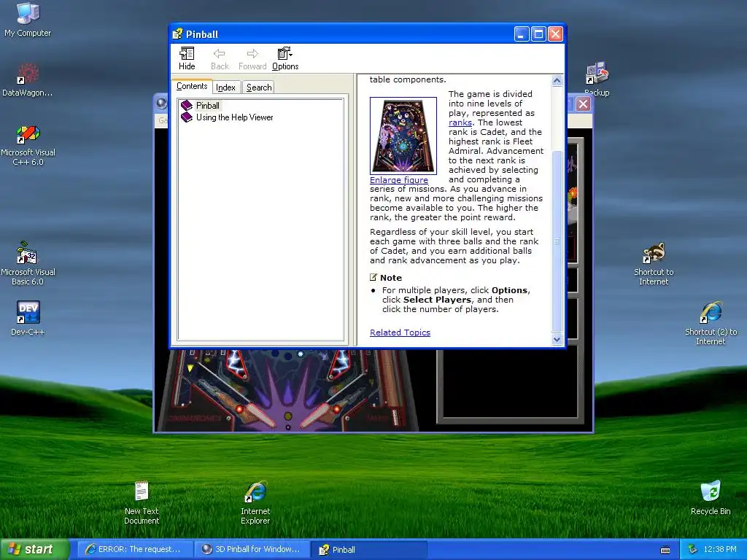Viewport: 747px width, 560px height.
Task: Click the Recycle Bin icon
Action: (711, 497)
